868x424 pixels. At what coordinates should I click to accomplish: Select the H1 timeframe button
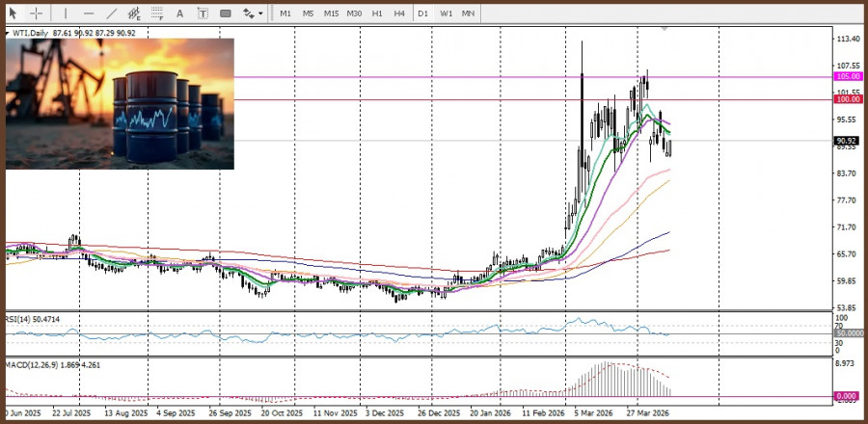point(377,13)
